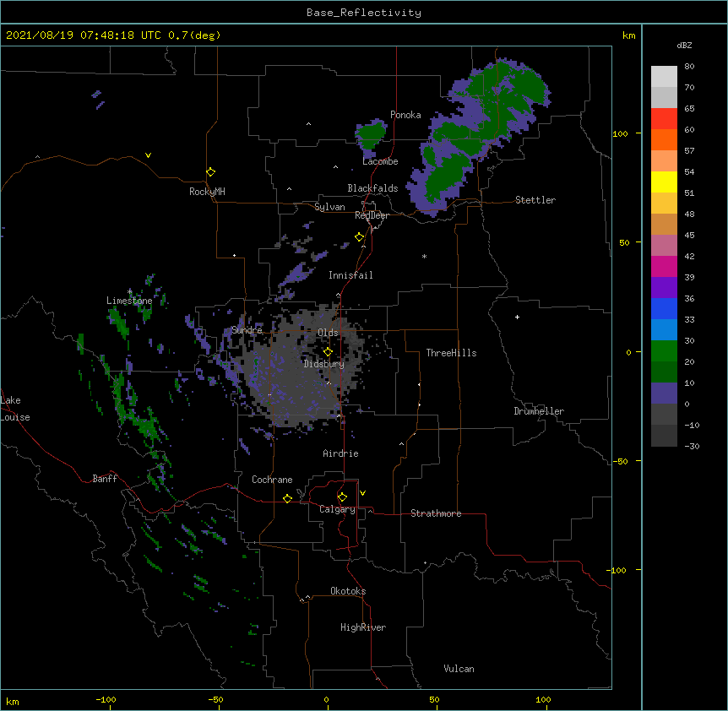Click the Banff label
The image size is (728, 711).
point(105,479)
